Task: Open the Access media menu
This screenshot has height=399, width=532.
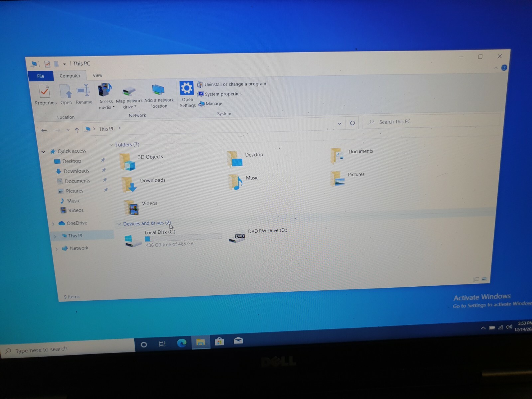Action: (106, 96)
